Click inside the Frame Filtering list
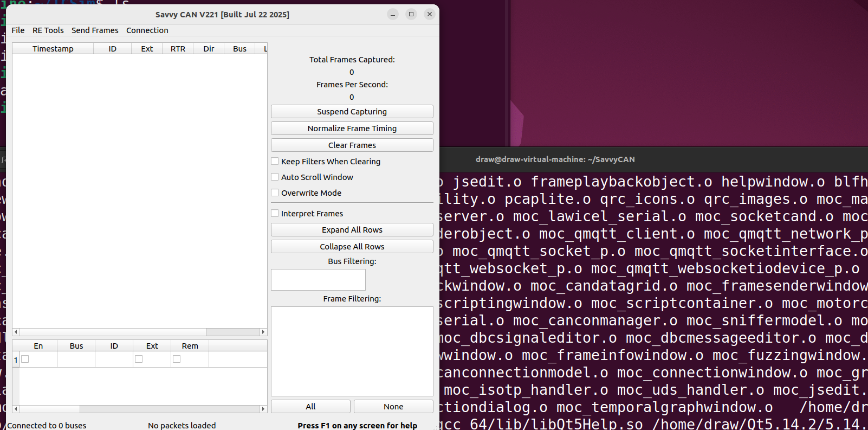868x430 pixels. coord(352,351)
